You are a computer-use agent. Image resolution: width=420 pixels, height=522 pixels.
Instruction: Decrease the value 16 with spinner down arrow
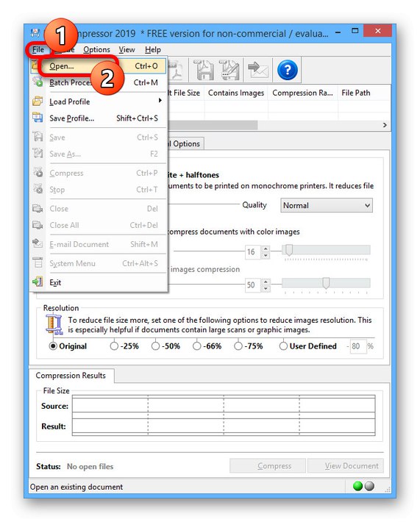[266, 255]
